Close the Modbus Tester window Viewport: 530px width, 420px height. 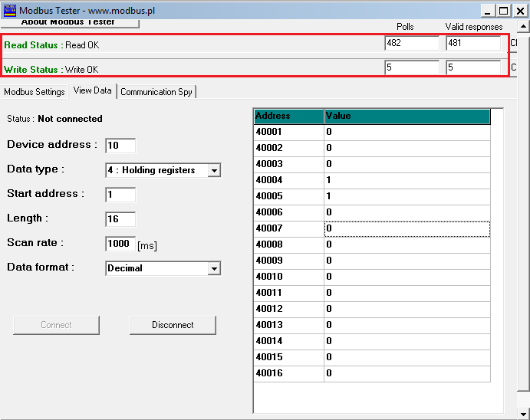(x=520, y=11)
